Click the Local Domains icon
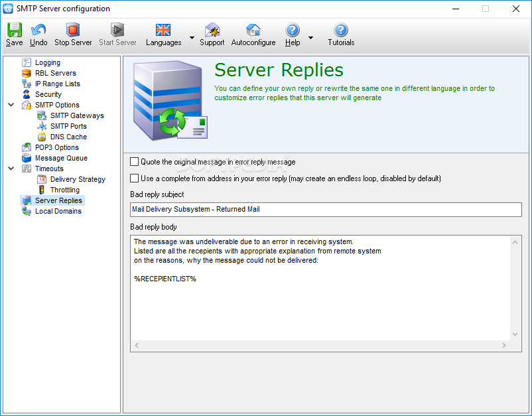The height and width of the screenshot is (416, 532). 27,211
